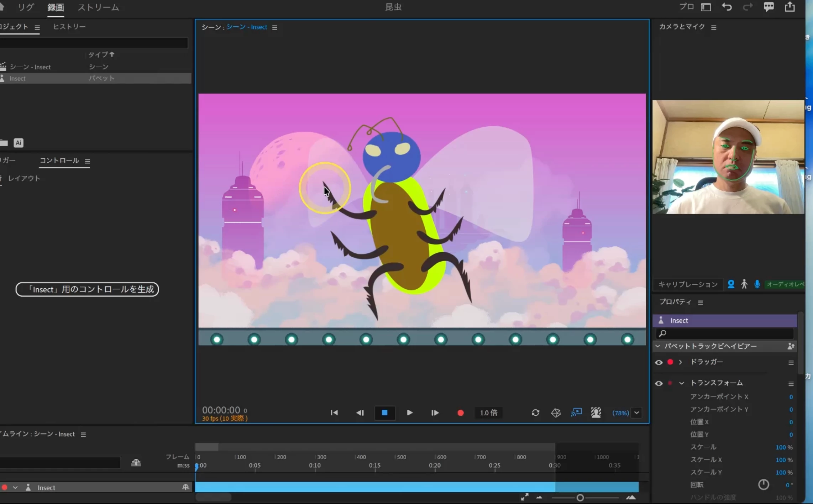Open the zoom percentage dropdown arrow

636,413
